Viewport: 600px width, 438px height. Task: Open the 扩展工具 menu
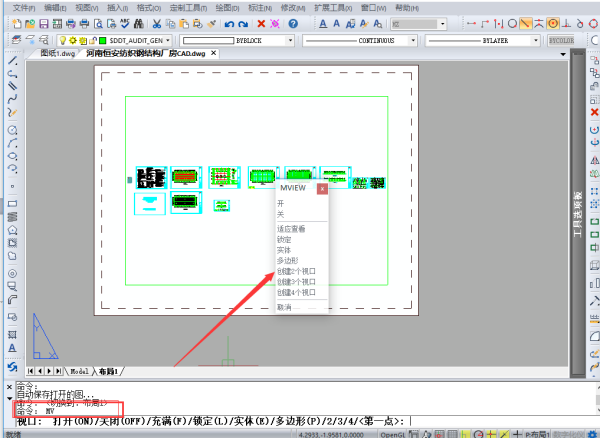333,8
